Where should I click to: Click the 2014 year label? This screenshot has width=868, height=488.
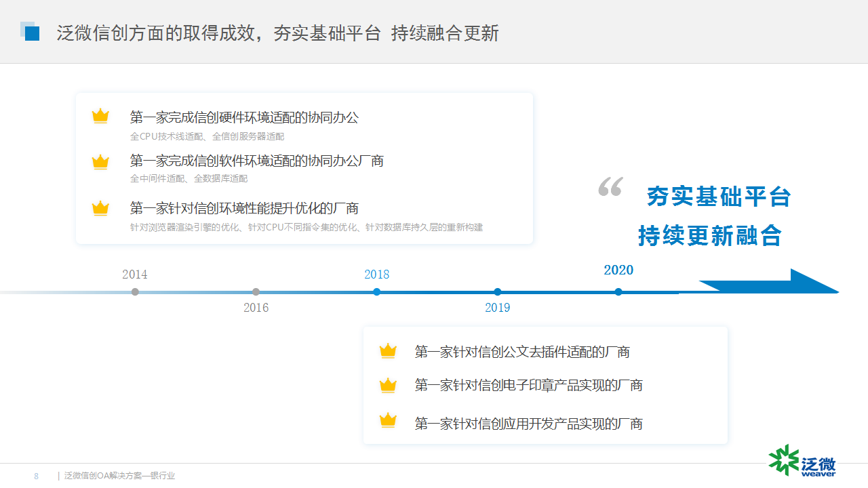135,274
